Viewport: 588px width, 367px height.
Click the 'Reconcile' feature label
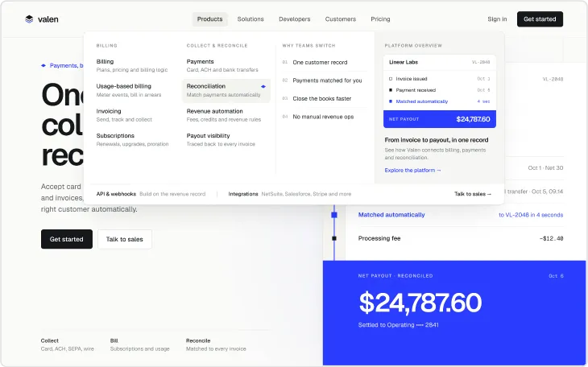click(x=198, y=340)
